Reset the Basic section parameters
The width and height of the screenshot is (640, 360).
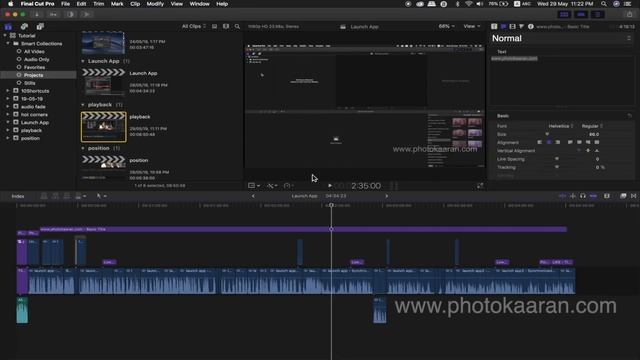click(629, 116)
